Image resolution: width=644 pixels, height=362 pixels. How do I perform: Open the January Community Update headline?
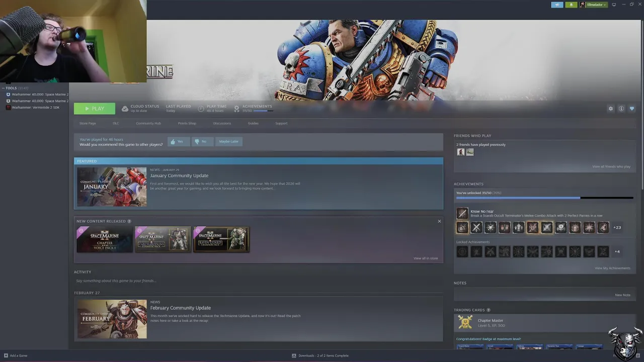[x=179, y=175]
